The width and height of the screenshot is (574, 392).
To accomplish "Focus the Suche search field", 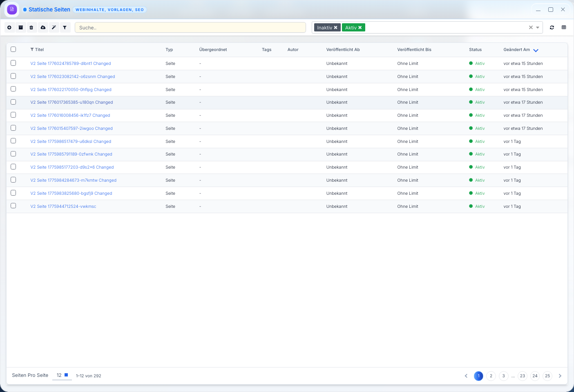I will [x=190, y=28].
